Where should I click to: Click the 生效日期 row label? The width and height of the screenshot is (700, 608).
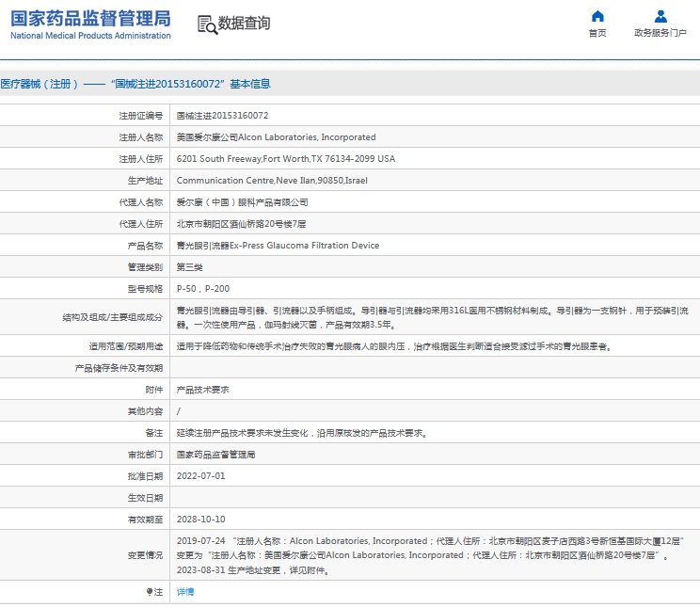tap(145, 498)
